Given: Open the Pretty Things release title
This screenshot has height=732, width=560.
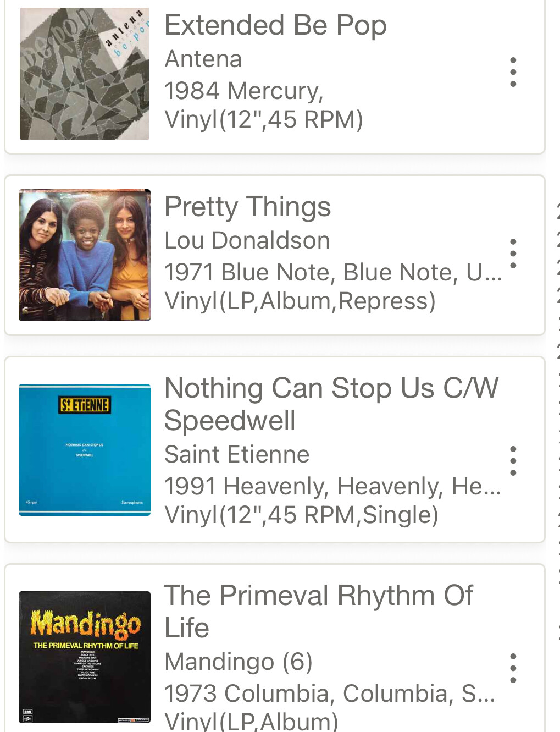Looking at the screenshot, I should point(247,207).
